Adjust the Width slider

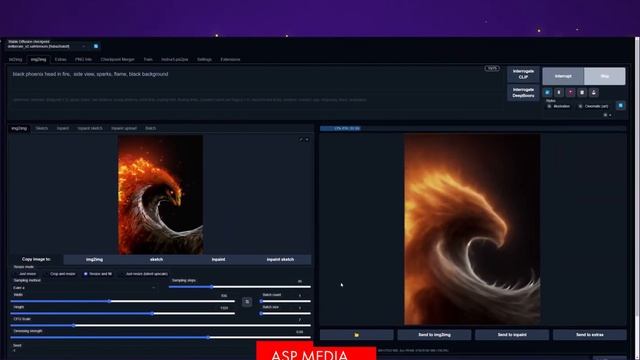point(122,301)
